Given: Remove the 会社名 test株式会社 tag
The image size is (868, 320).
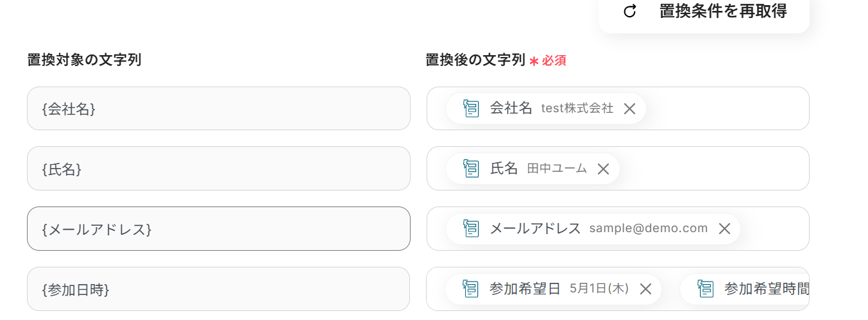Looking at the screenshot, I should click(x=629, y=109).
